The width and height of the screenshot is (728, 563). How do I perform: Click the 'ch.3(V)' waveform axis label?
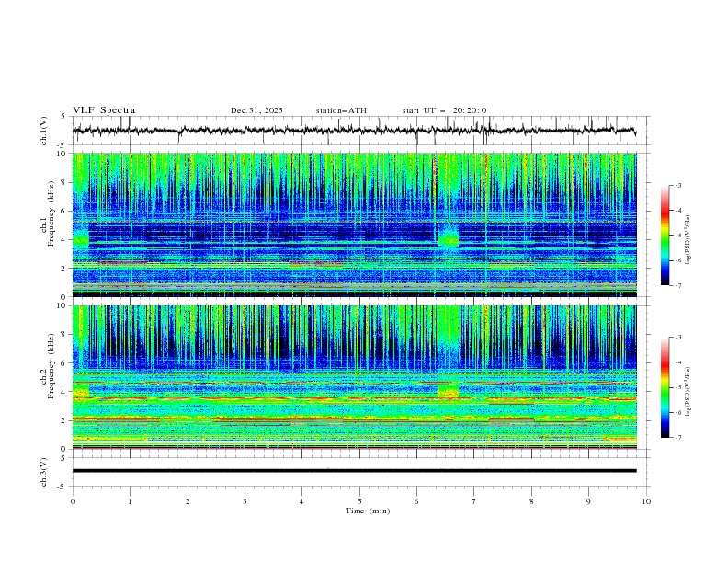44,472
